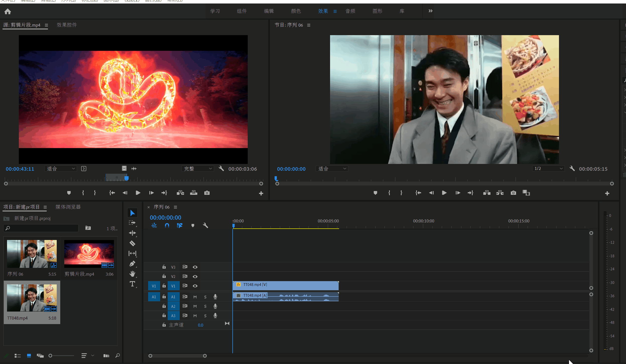Play the Program monitor sequence
The width and height of the screenshot is (626, 364).
point(444,193)
